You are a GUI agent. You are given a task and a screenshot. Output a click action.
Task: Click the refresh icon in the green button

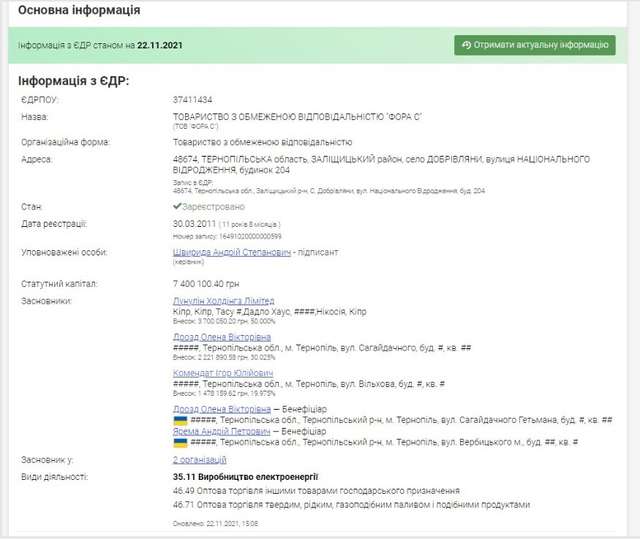pyautogui.click(x=467, y=45)
